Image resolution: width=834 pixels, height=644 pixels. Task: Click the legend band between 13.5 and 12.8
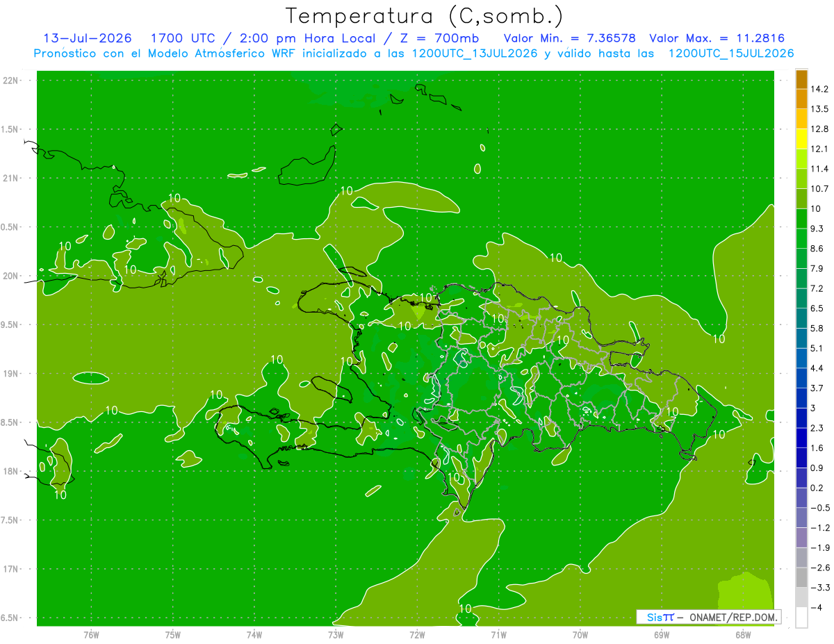click(x=801, y=119)
